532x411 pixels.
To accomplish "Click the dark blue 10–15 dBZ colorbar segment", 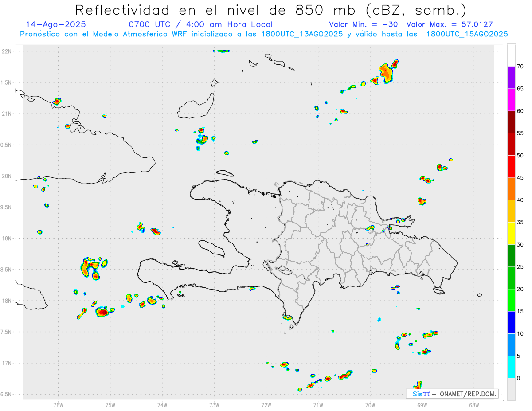I will tap(511, 322).
